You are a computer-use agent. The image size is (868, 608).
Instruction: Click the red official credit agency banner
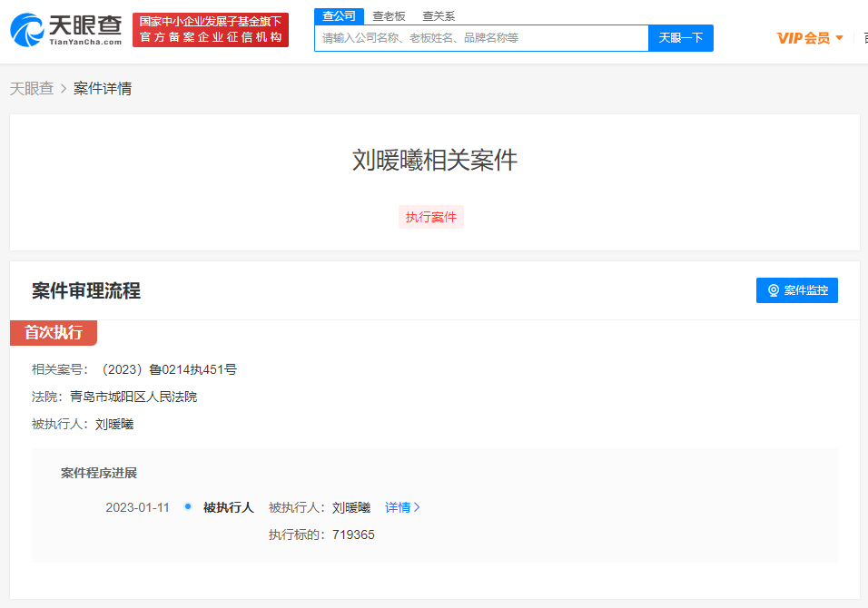211,30
